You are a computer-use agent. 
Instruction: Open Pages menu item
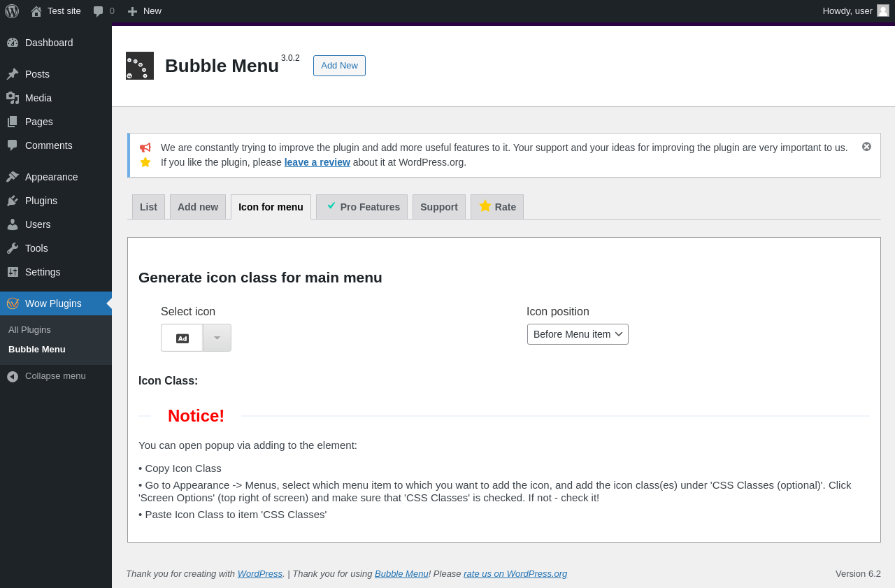tap(56, 122)
